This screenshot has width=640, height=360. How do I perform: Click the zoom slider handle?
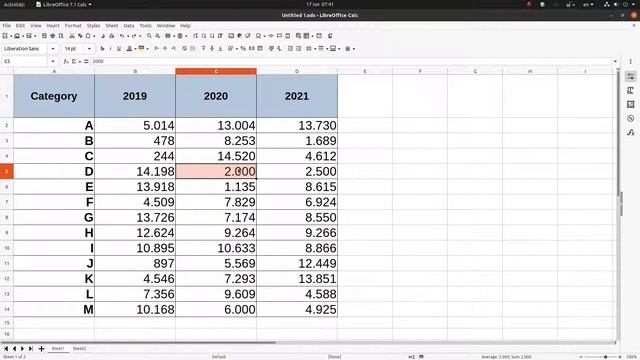click(x=606, y=357)
